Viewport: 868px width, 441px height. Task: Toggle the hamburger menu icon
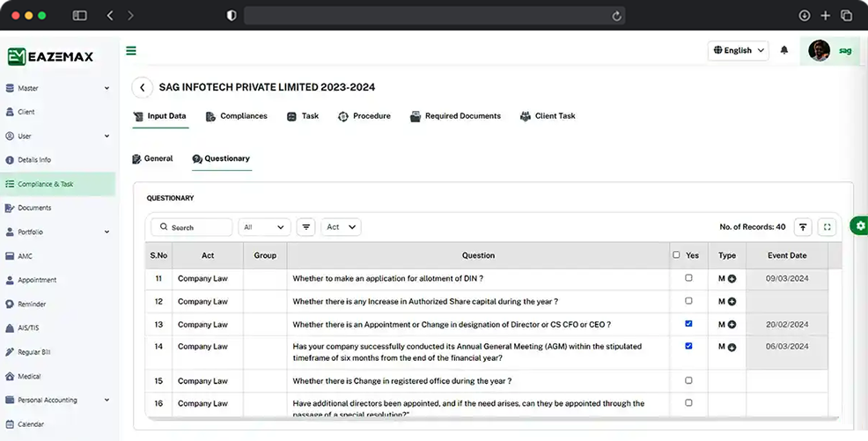pos(131,50)
